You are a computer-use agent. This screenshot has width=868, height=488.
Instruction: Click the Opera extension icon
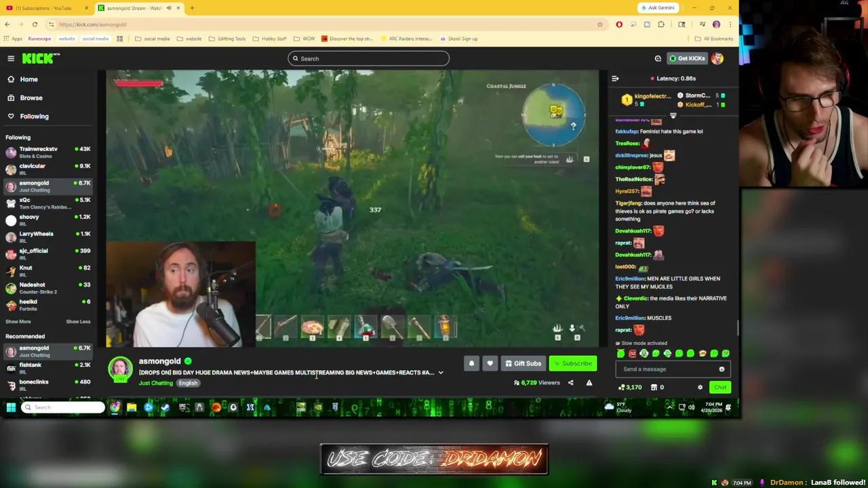(619, 24)
